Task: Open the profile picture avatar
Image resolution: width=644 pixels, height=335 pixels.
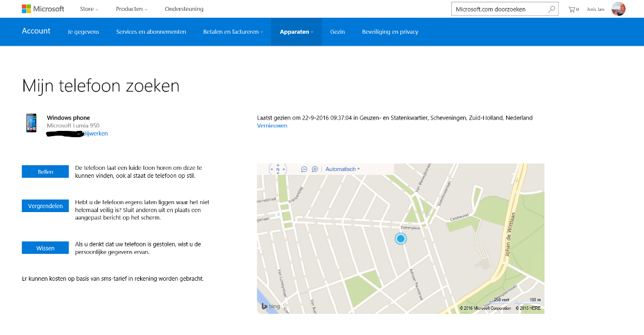Action: (618, 9)
